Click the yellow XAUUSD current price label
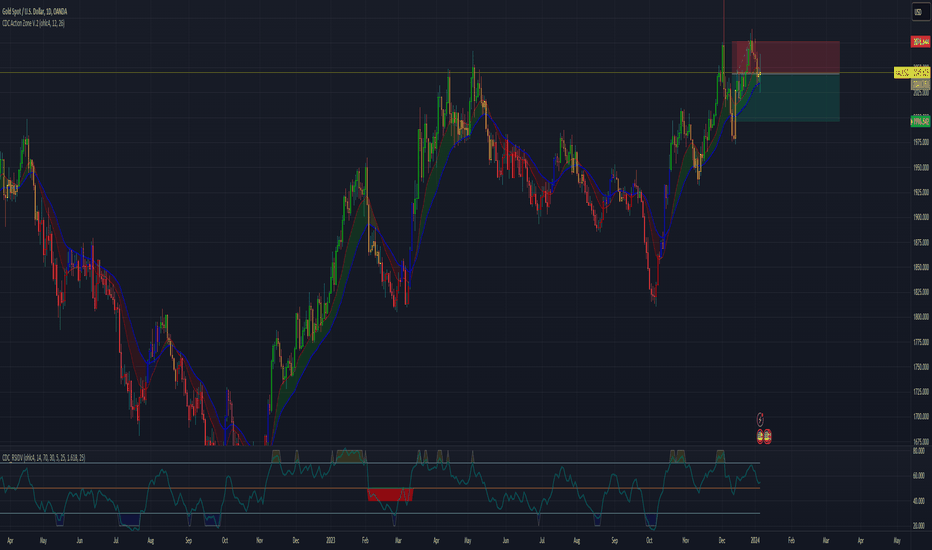Image resolution: width=932 pixels, height=550 pixels. pyautogui.click(x=912, y=73)
